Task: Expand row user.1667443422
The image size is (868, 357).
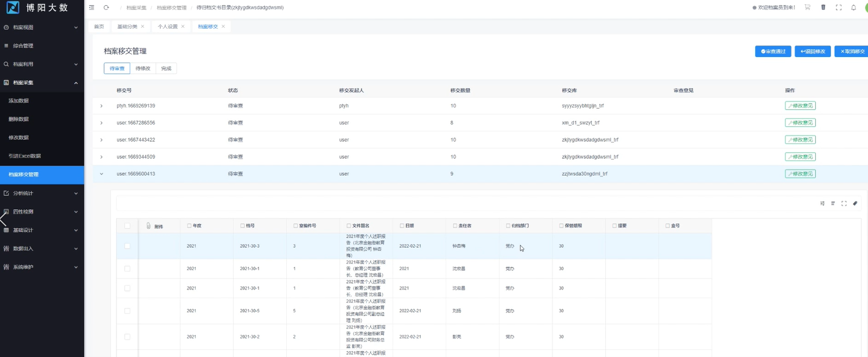Action: pyautogui.click(x=101, y=140)
